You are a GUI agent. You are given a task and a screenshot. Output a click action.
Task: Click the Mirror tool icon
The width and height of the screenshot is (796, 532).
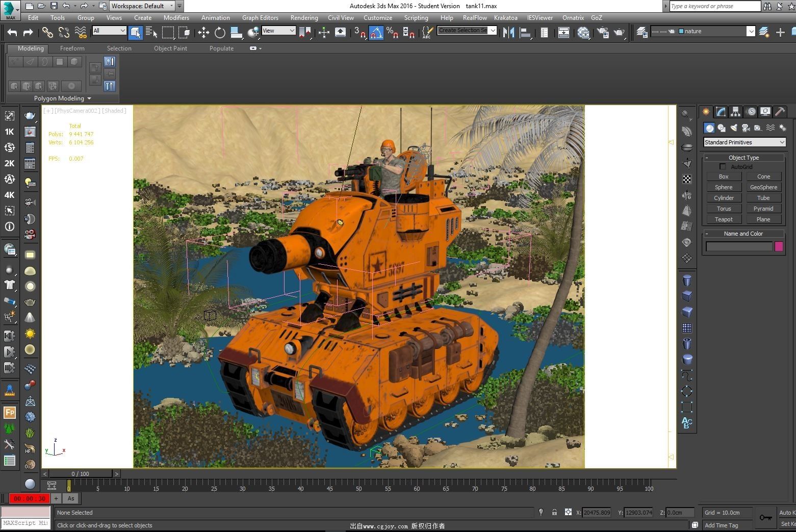tap(508, 32)
